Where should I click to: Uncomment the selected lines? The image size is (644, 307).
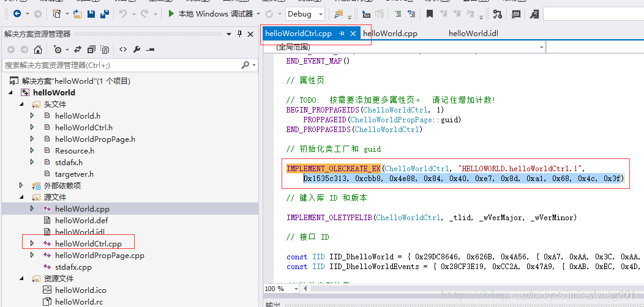(411, 14)
